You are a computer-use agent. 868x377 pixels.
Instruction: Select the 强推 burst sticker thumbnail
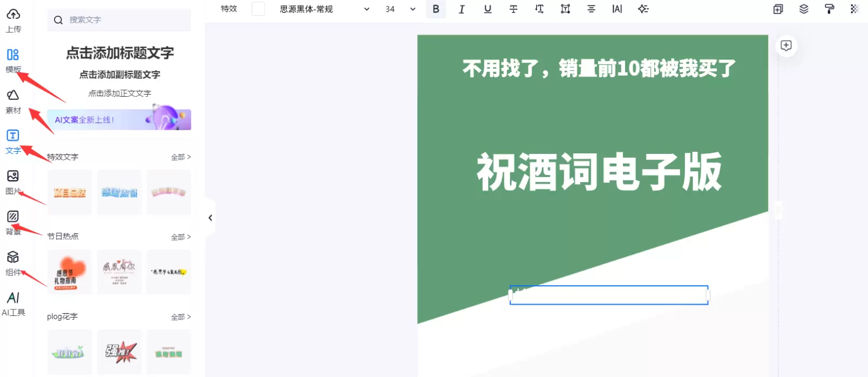coord(119,352)
